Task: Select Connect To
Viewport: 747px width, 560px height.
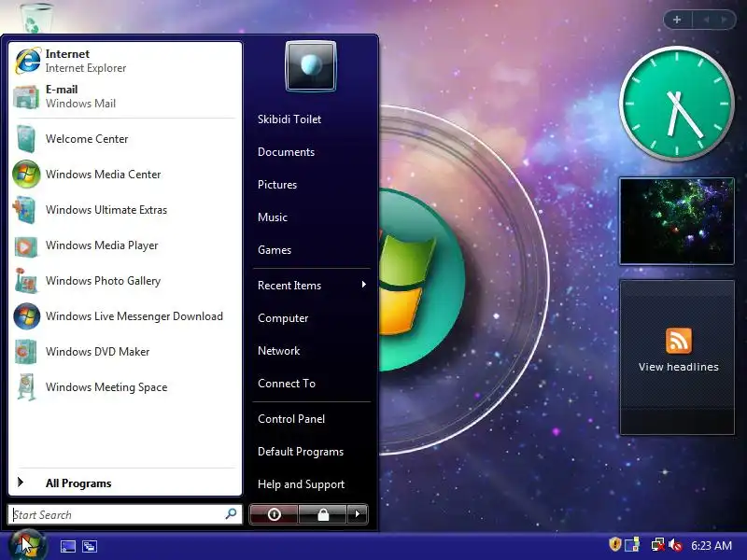Action: click(287, 384)
